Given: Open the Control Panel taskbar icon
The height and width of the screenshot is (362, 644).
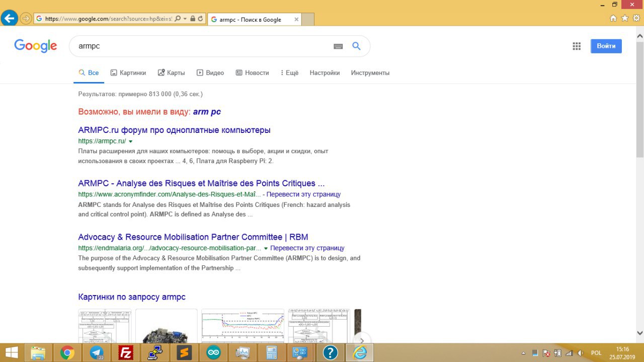Looking at the screenshot, I should coord(301,353).
